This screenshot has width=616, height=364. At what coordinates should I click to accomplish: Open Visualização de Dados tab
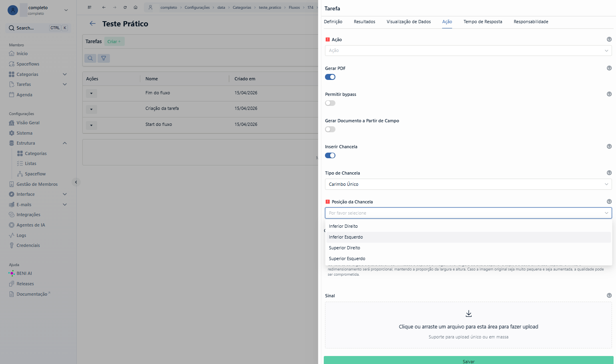point(409,22)
